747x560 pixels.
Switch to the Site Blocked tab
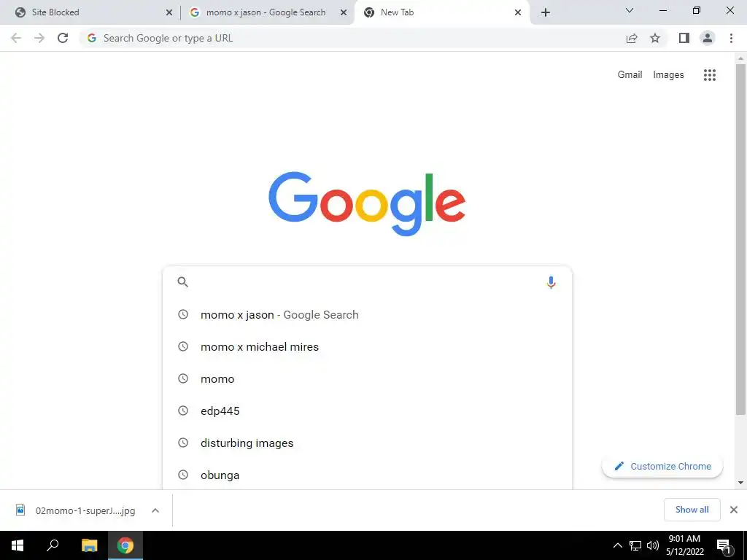90,12
